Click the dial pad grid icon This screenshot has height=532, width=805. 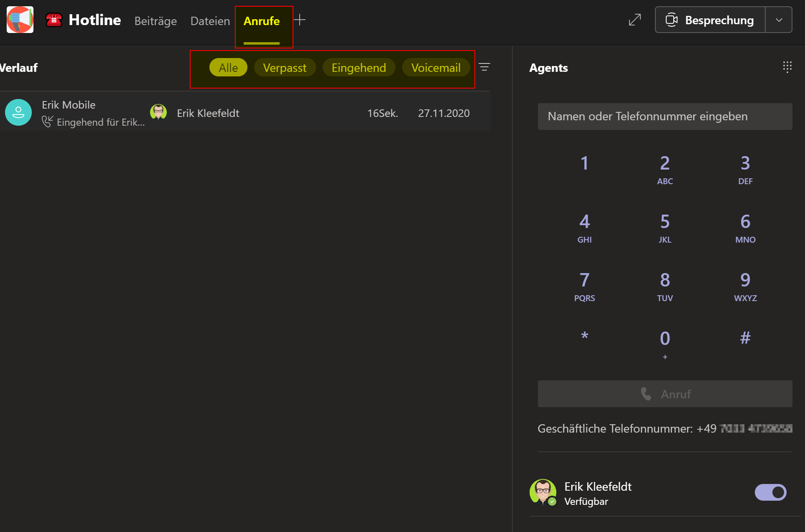tap(787, 67)
